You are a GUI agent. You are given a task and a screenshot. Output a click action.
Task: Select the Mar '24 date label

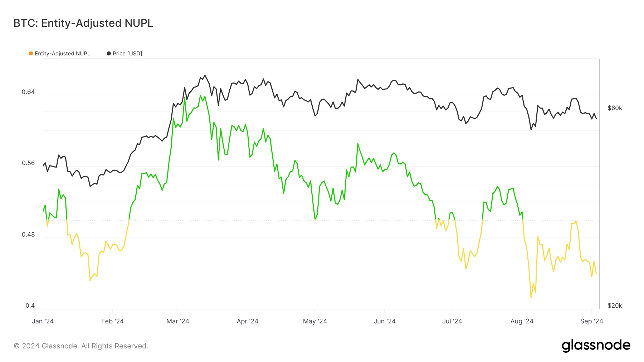point(178,321)
